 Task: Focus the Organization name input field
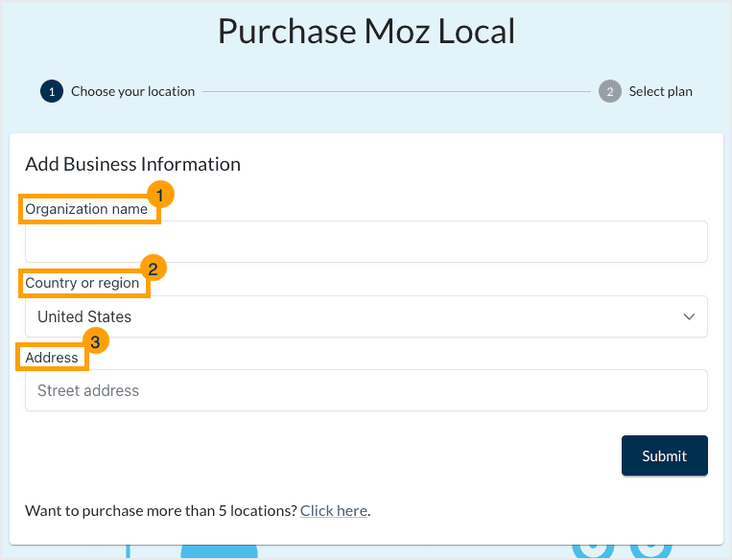pos(366,242)
